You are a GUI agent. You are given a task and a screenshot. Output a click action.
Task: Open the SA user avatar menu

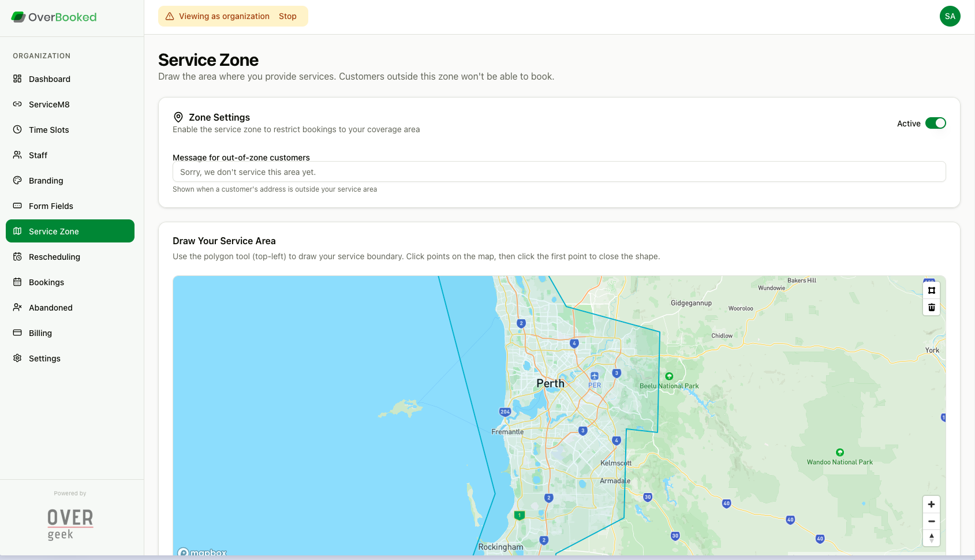[950, 16]
